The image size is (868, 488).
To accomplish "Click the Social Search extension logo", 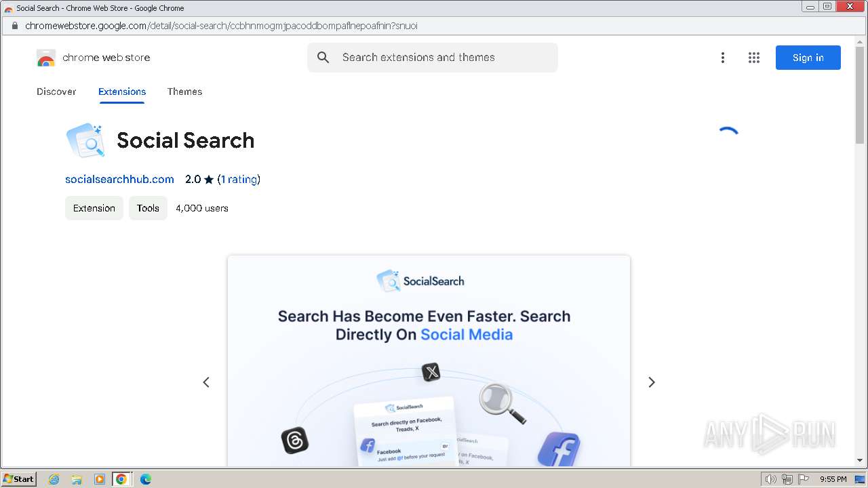I will point(85,140).
